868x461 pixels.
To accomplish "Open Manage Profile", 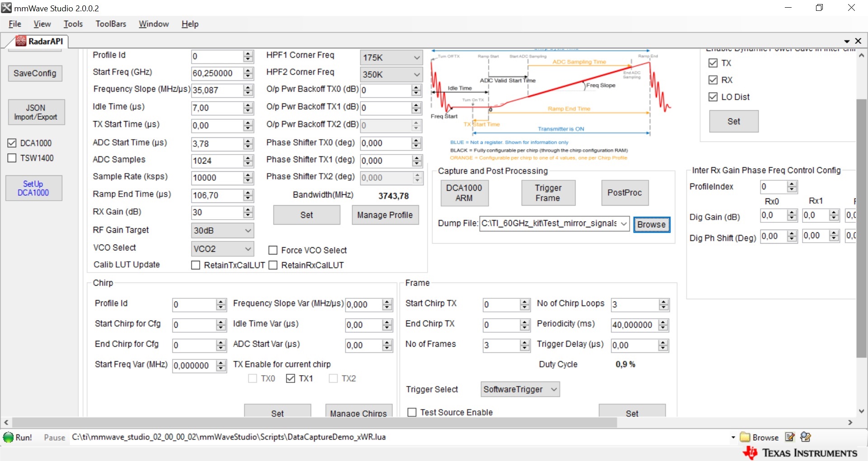I will point(385,215).
